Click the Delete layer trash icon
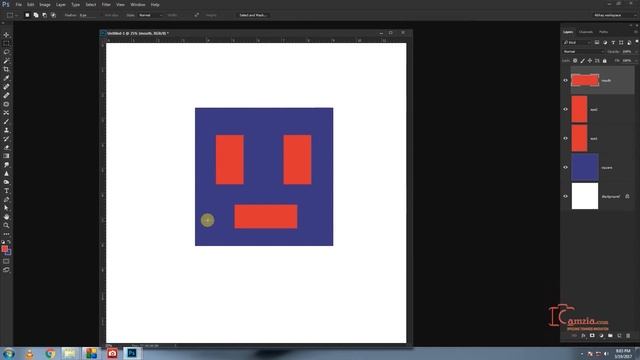 click(628, 336)
